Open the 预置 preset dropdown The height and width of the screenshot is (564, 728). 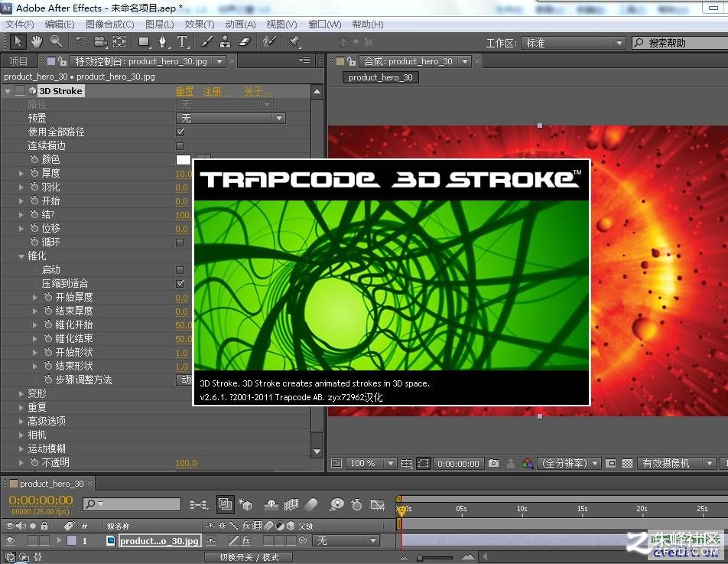point(231,119)
